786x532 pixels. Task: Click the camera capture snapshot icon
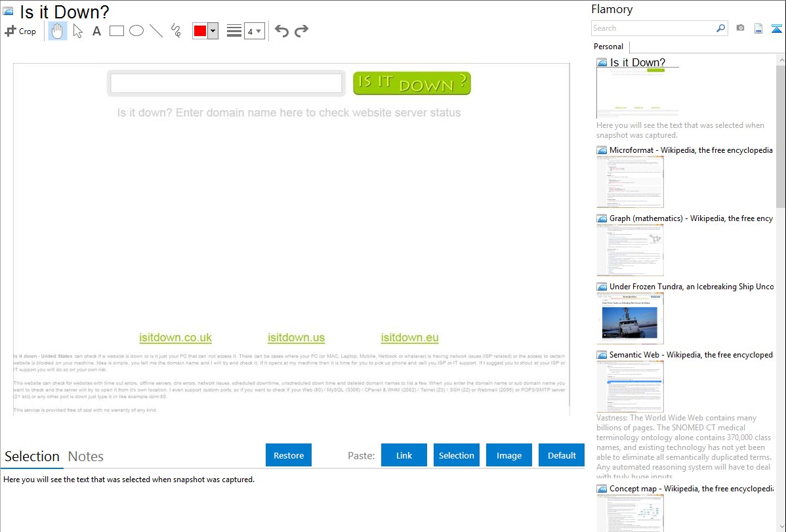pyautogui.click(x=740, y=28)
